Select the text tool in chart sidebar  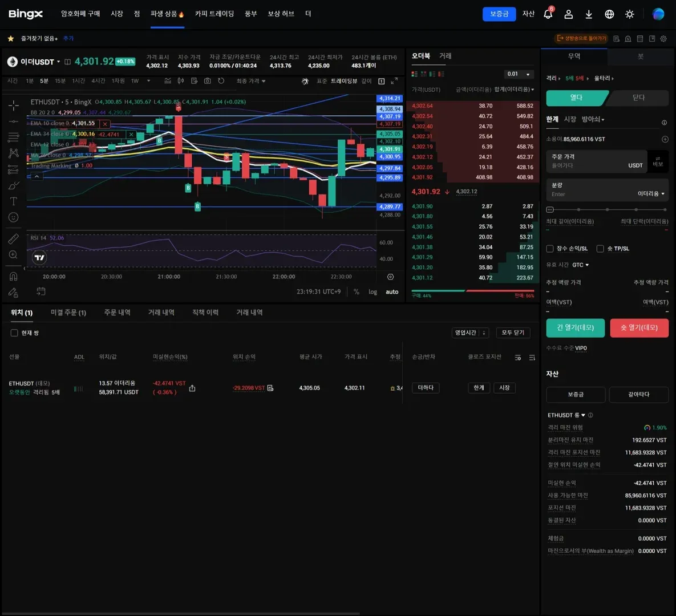13,201
